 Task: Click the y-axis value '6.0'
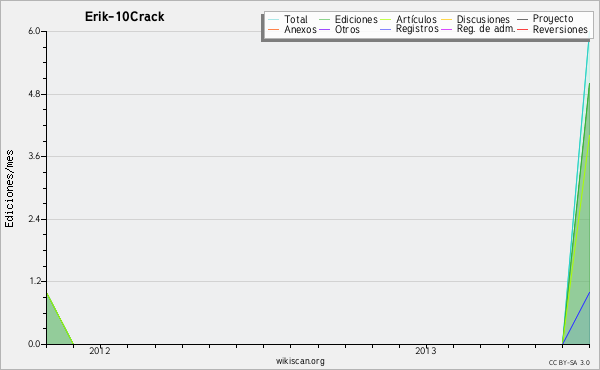pos(34,31)
